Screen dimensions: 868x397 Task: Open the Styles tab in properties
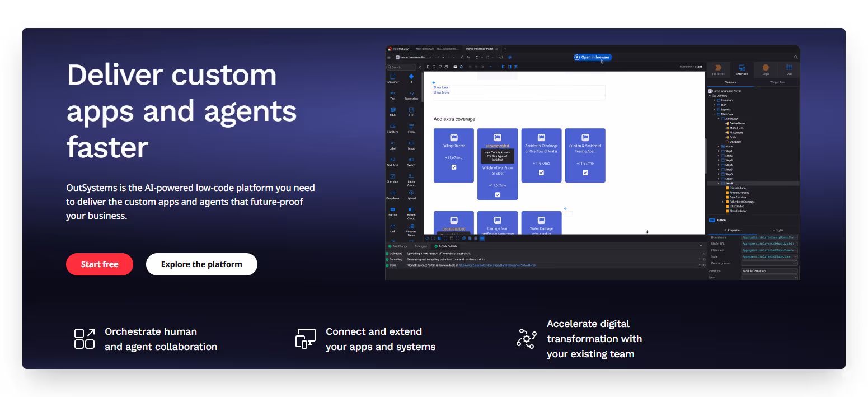[778, 230]
